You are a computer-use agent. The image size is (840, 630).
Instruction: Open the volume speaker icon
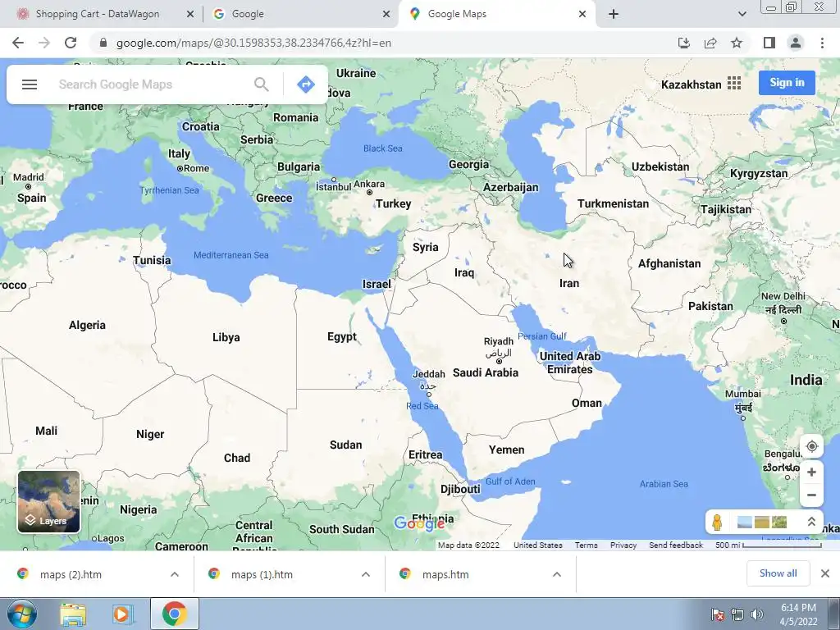tap(757, 614)
